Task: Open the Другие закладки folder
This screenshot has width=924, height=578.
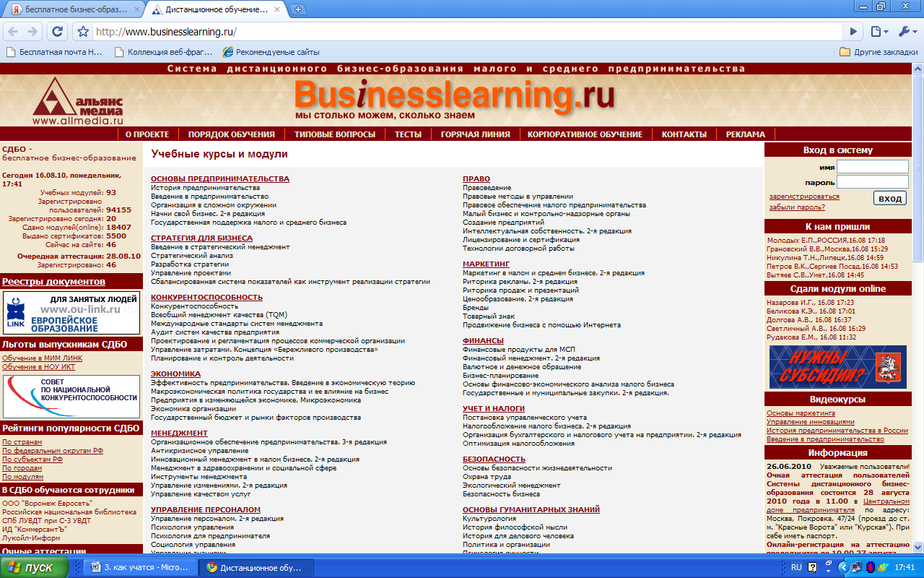Action: point(879,52)
